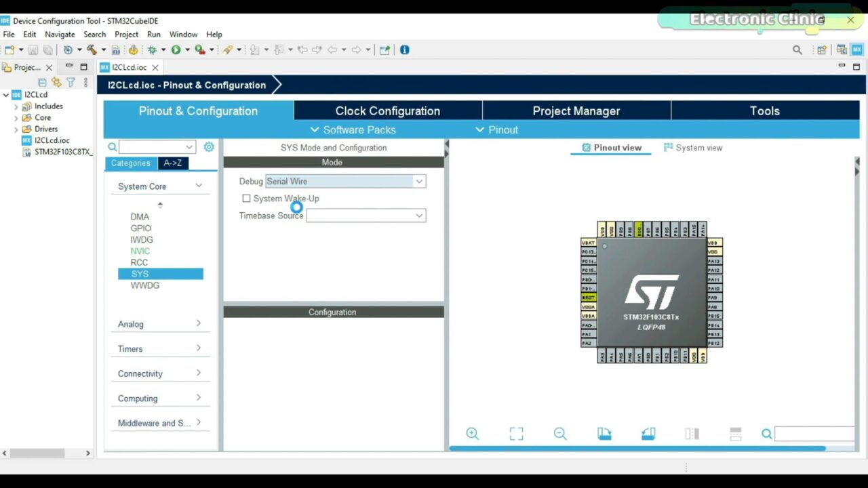Click the pin search magnifier icon

click(767, 434)
